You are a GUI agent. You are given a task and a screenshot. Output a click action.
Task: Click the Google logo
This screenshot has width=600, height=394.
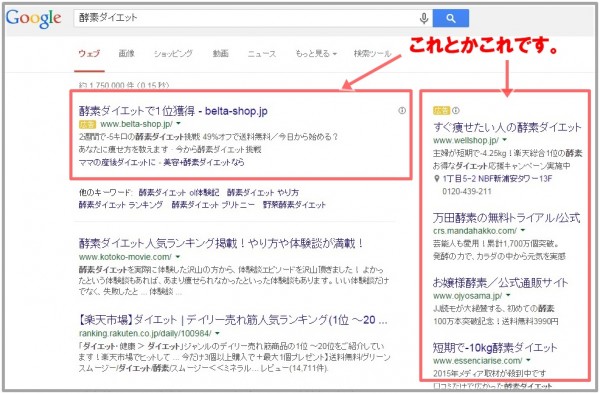34,18
